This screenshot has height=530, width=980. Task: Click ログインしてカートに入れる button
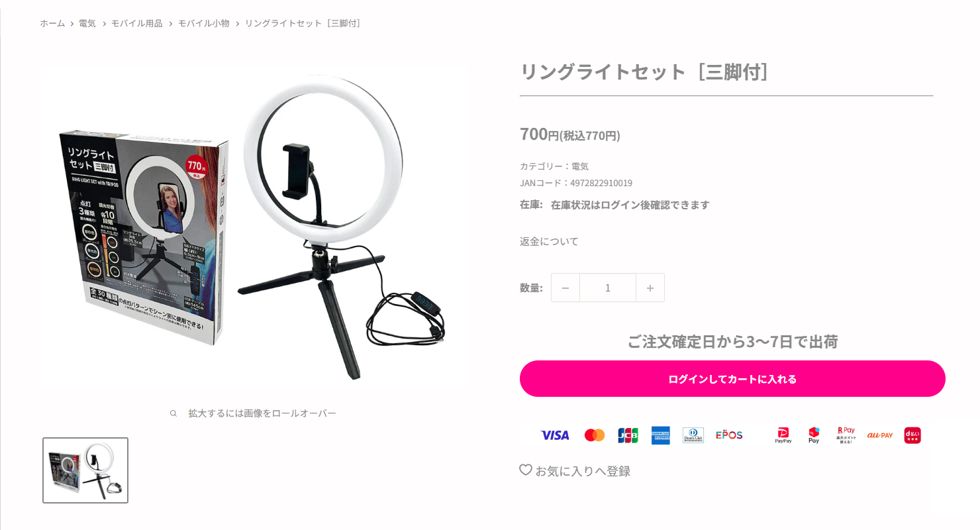732,379
